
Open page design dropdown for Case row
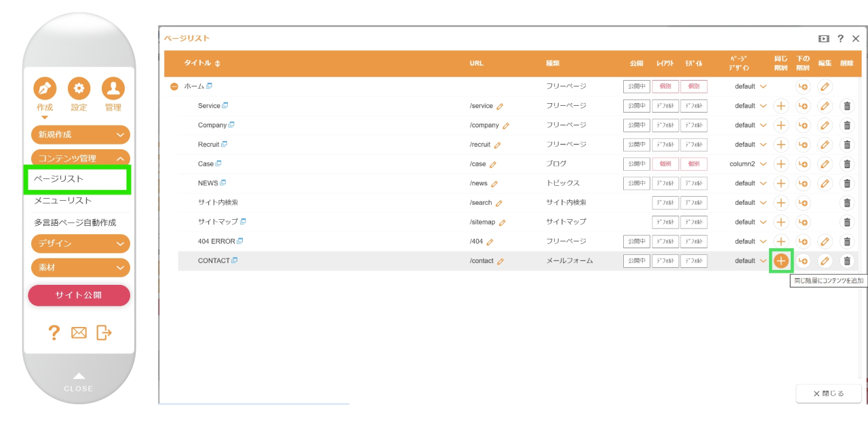pos(763,164)
